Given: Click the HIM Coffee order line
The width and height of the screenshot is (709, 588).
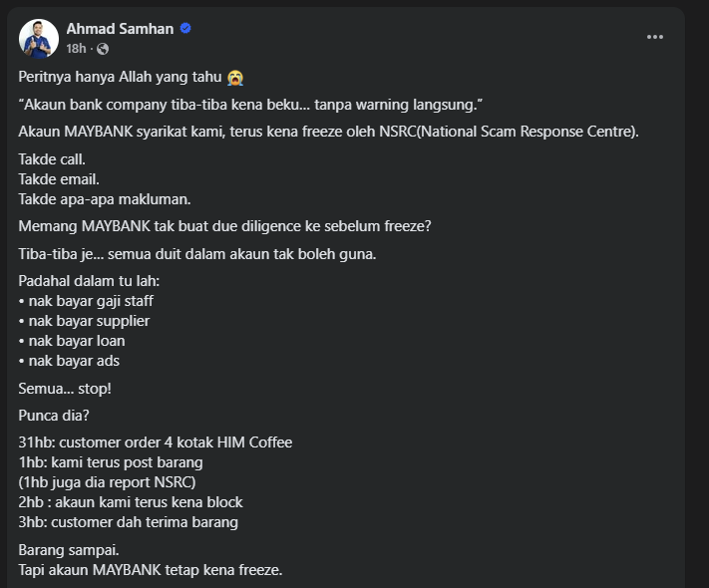Looking at the screenshot, I should (156, 442).
